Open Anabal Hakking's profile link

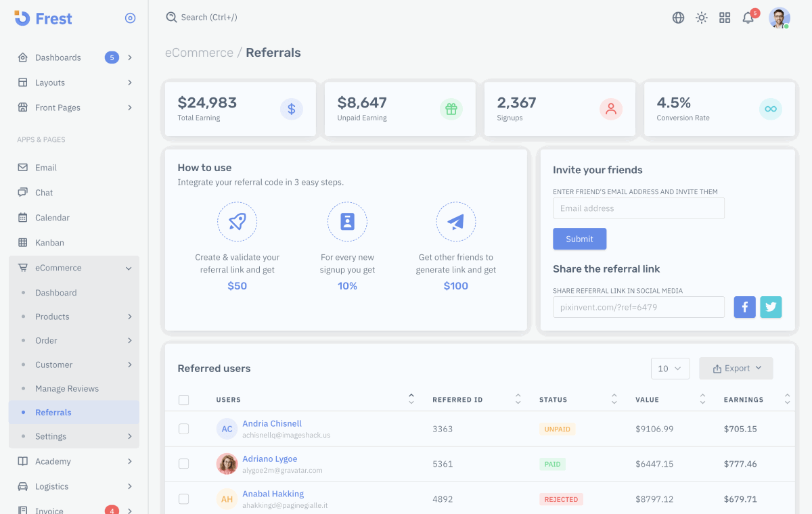tap(273, 494)
